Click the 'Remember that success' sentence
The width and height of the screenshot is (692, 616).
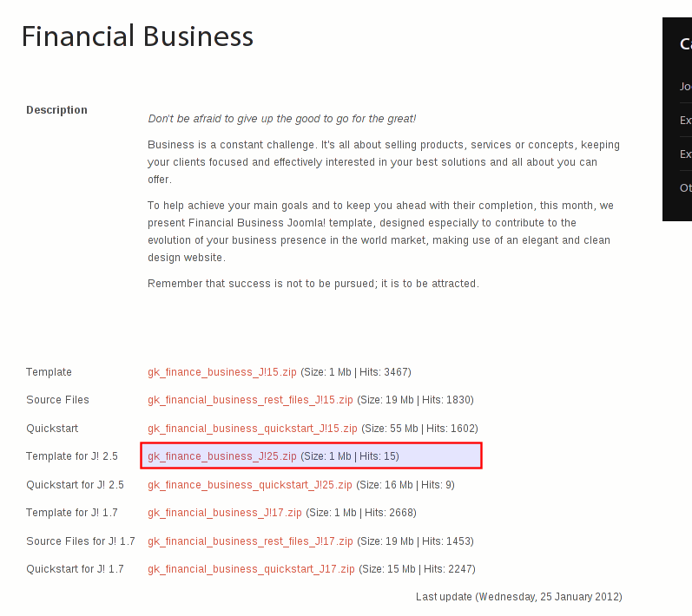pos(313,284)
